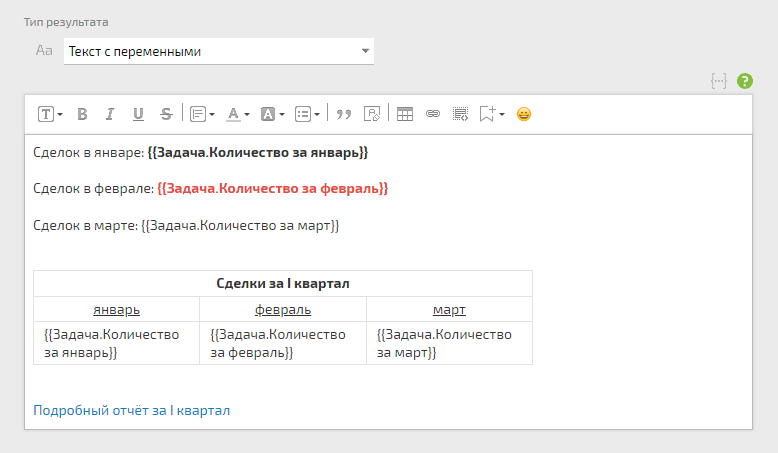Click table header 'Сделки за I квартал'
This screenshot has width=778, height=453.
283,283
